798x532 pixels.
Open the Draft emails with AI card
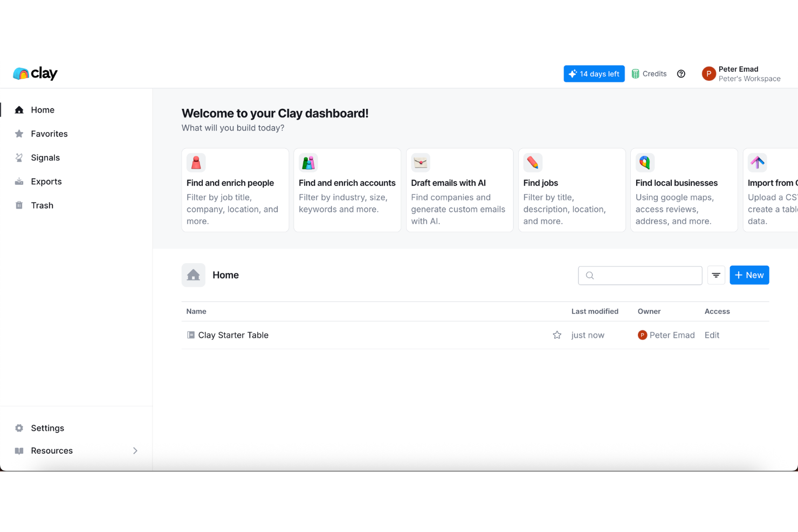(x=459, y=190)
